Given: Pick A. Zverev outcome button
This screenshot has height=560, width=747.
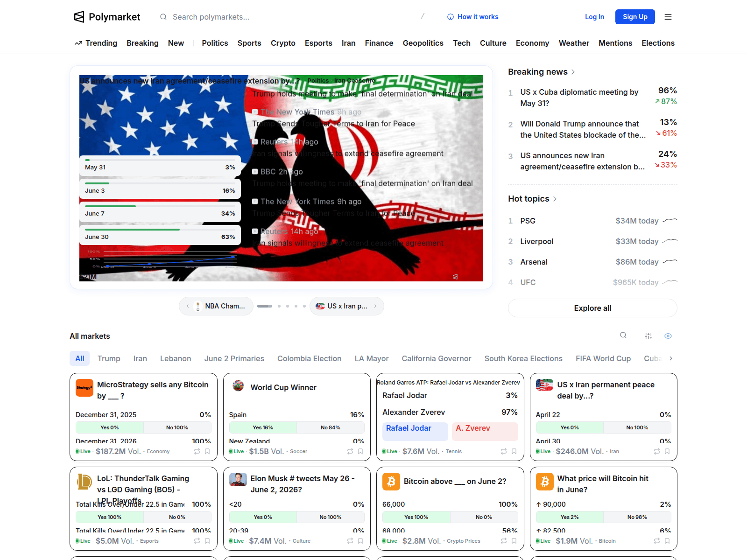Looking at the screenshot, I should 485,432.
